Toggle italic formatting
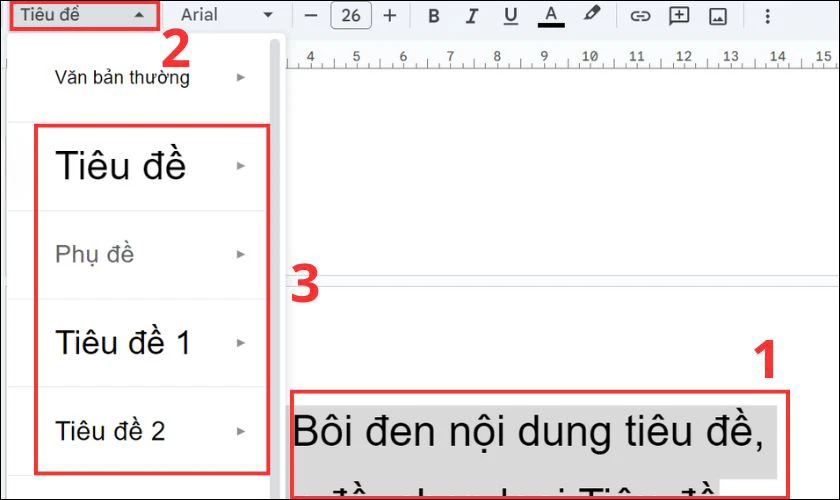The height and width of the screenshot is (500, 840). pos(472,16)
